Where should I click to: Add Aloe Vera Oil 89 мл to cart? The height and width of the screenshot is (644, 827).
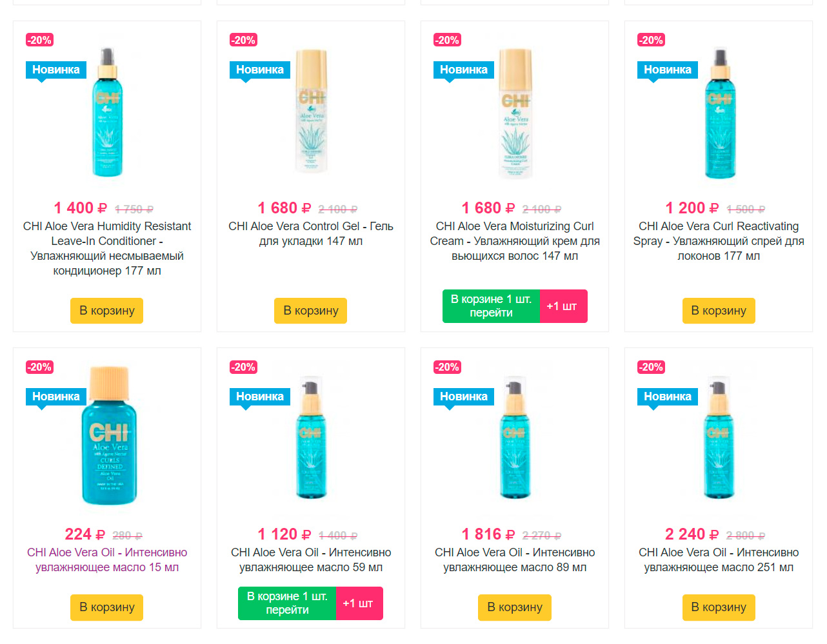[x=515, y=607]
